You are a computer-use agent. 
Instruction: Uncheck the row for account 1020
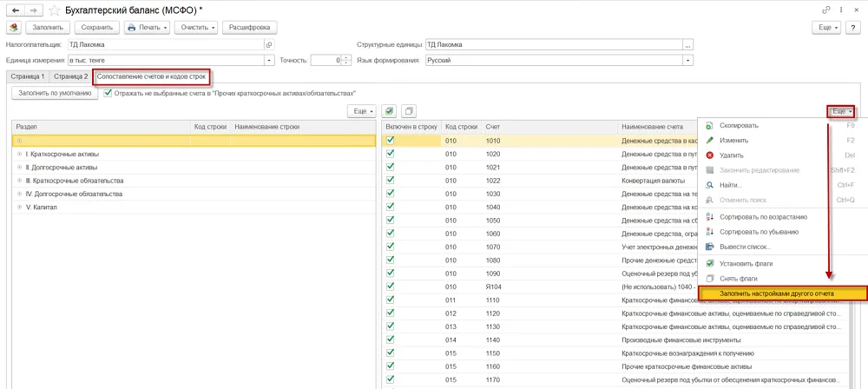click(x=391, y=153)
